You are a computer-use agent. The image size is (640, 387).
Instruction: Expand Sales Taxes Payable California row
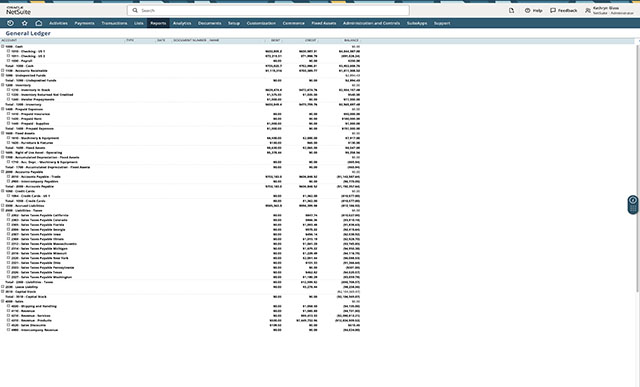tap(8, 215)
